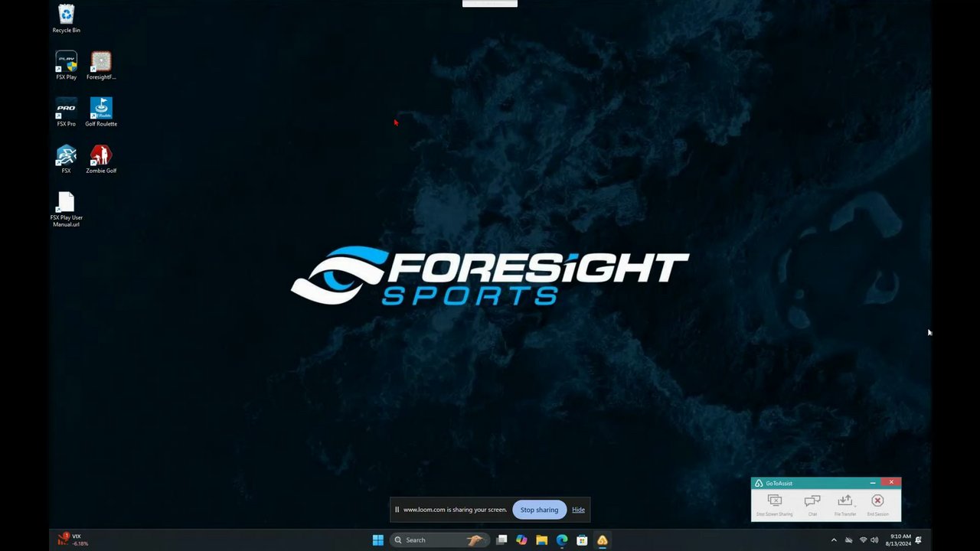Open Wi-Fi network settings in tray

[863, 540]
